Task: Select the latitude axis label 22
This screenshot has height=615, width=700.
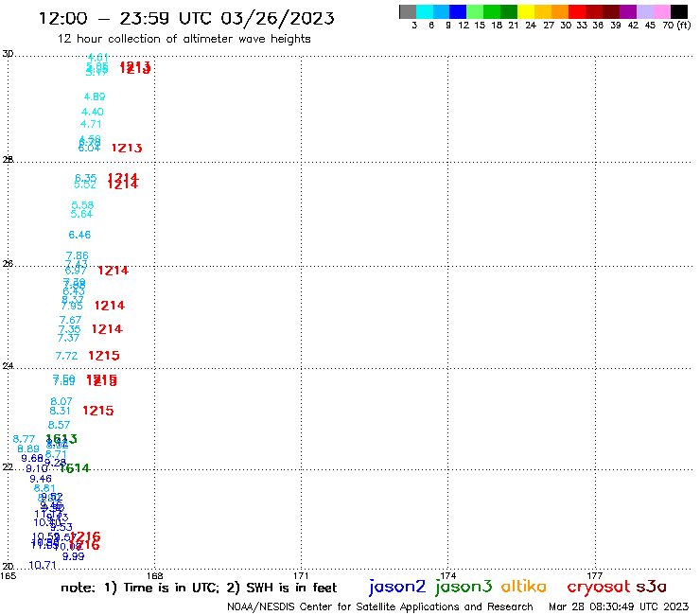Action: (8, 466)
